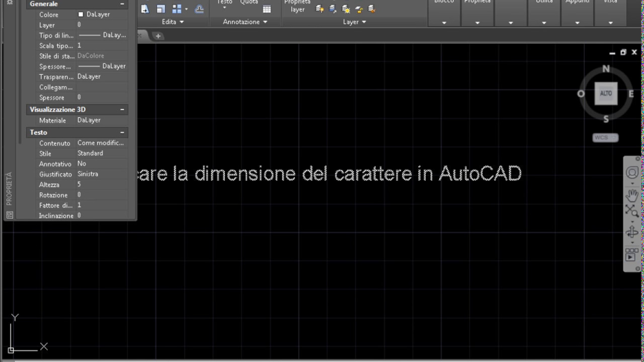Select the Offset tool in Edita panel
This screenshot has width=644, height=362.
pyautogui.click(x=199, y=9)
